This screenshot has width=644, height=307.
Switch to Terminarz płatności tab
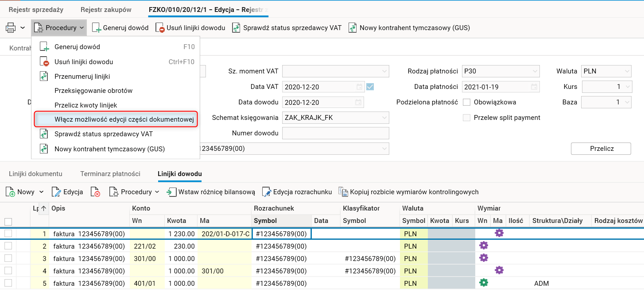[x=110, y=174]
